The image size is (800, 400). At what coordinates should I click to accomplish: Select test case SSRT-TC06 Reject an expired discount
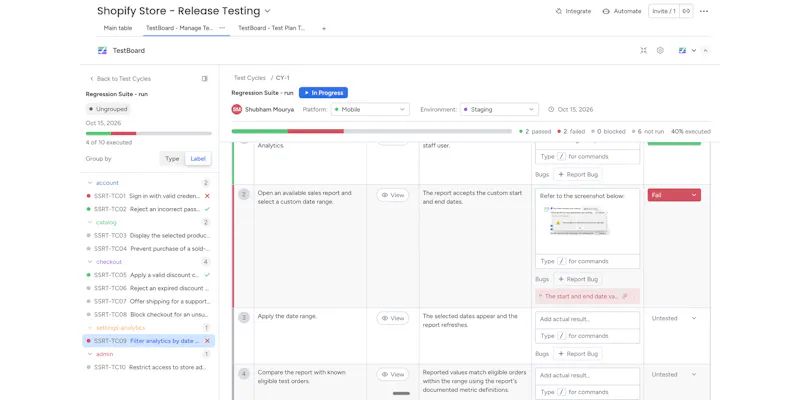[148, 288]
